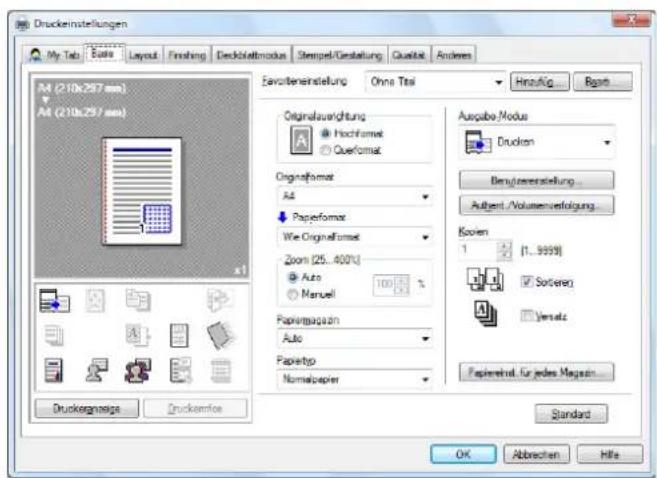Switch to the Stempel/Gestaltung tab

click(340, 55)
